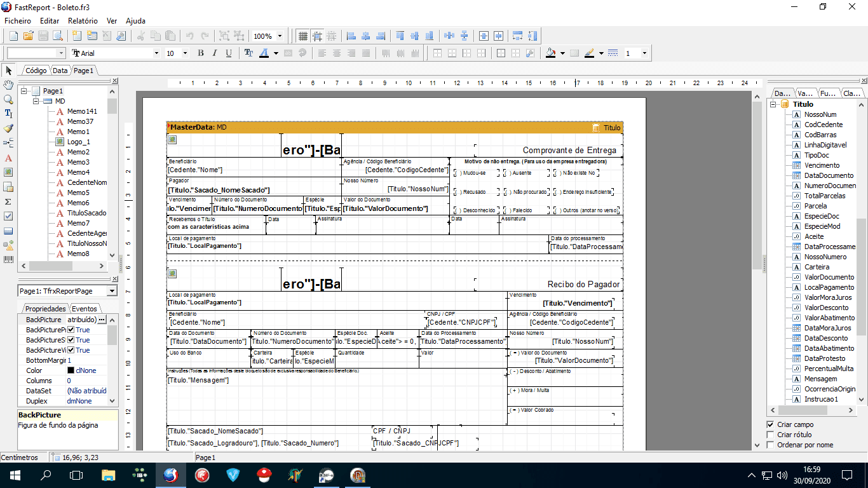Select the Vencimento field in data tree
Viewport: 868px width, 488px height.
pos(822,165)
